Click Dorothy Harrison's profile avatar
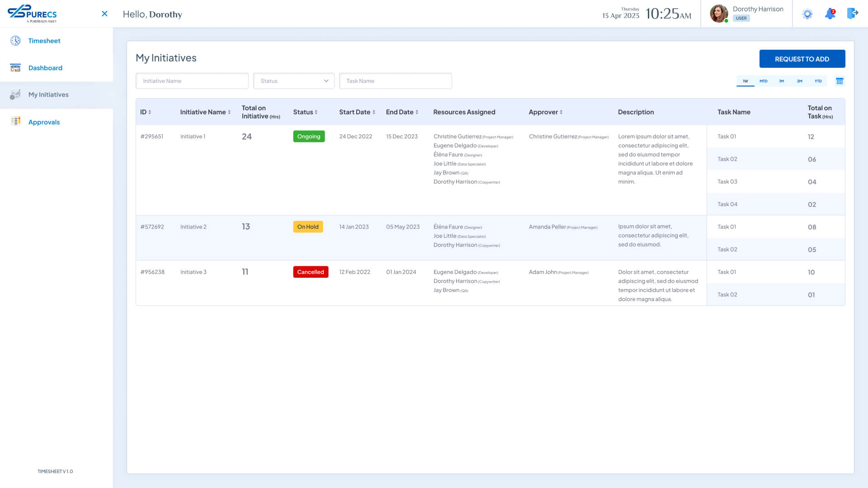The image size is (868, 488). pos(718,14)
